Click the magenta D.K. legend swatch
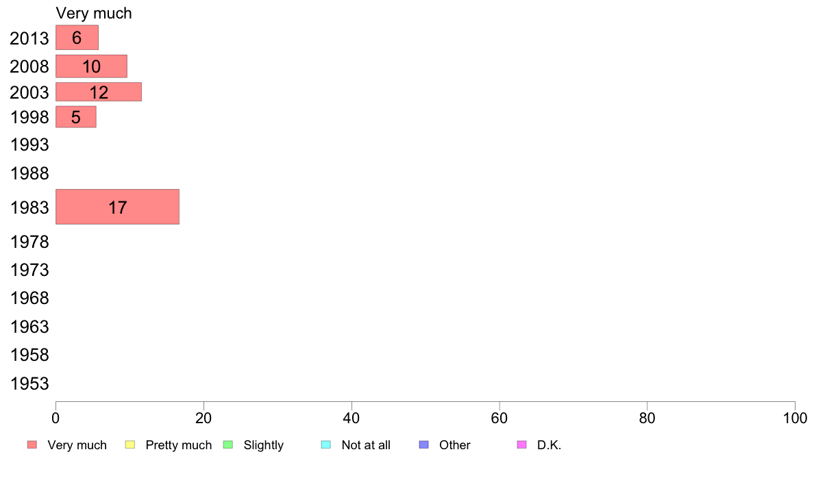This screenshot has width=814, height=504. (x=521, y=445)
